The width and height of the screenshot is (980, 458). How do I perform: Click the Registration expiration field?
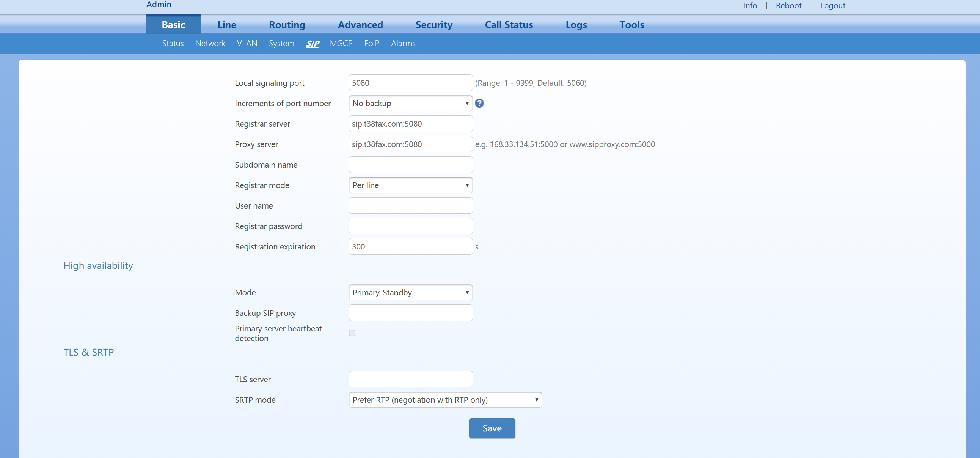tap(410, 246)
